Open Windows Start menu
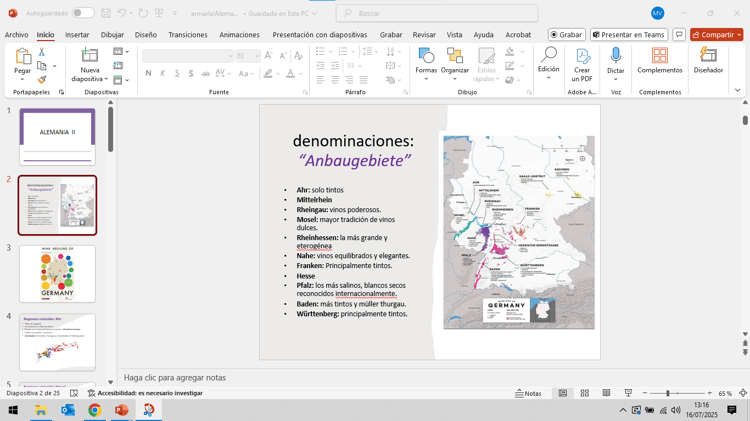This screenshot has width=750, height=421. pyautogui.click(x=13, y=410)
